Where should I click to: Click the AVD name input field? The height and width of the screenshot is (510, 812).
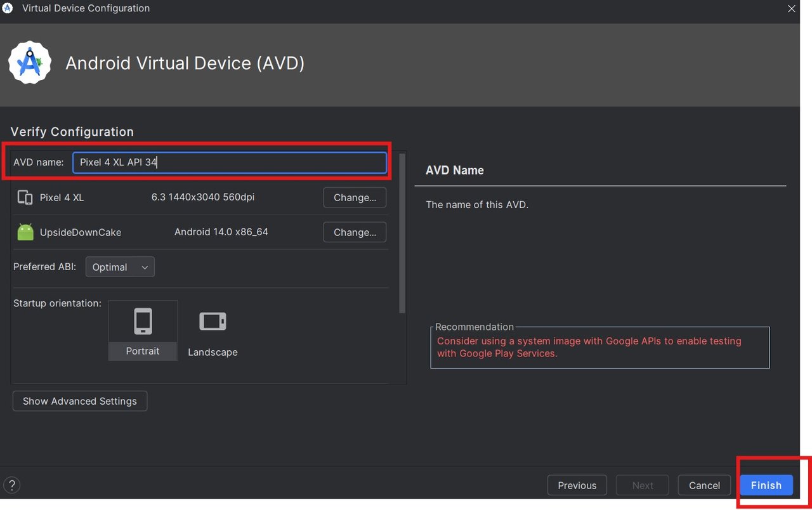pyautogui.click(x=230, y=162)
